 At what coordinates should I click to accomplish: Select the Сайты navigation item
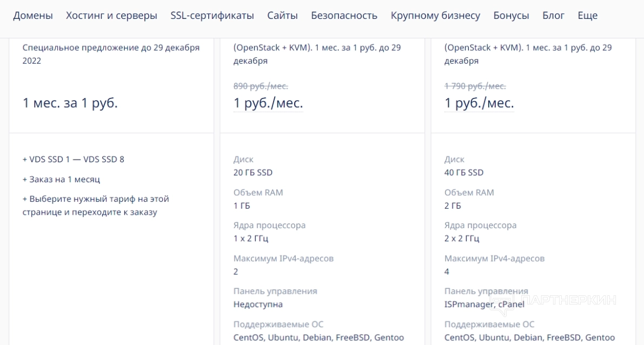(282, 16)
